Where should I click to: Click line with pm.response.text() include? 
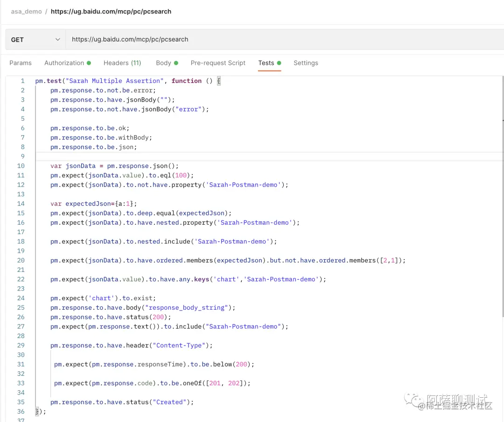169,326
